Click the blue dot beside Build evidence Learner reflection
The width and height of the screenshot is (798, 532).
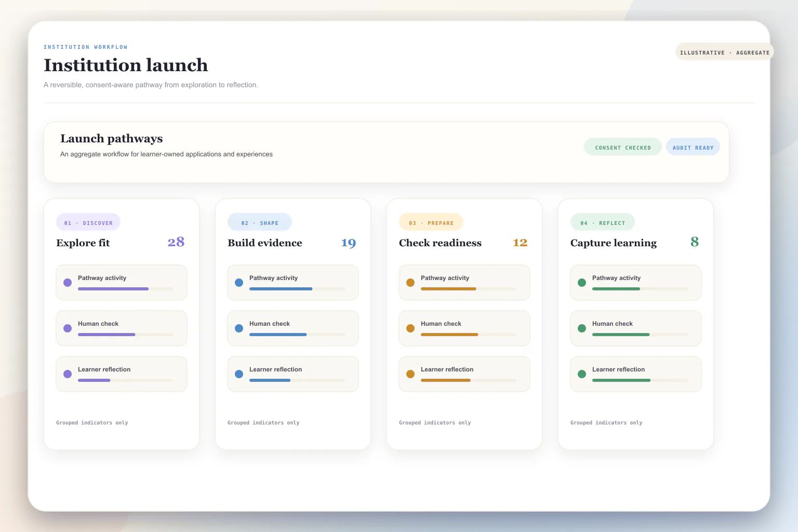click(239, 374)
